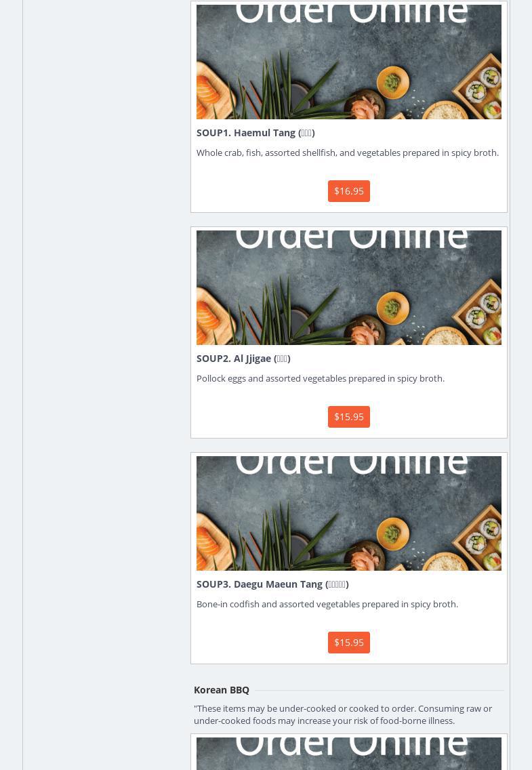The height and width of the screenshot is (770, 532).
Task: Click the bone-in codfish description text
Action: point(327,604)
